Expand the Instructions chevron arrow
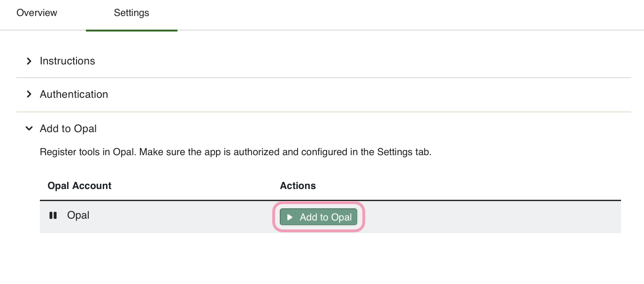 (29, 61)
